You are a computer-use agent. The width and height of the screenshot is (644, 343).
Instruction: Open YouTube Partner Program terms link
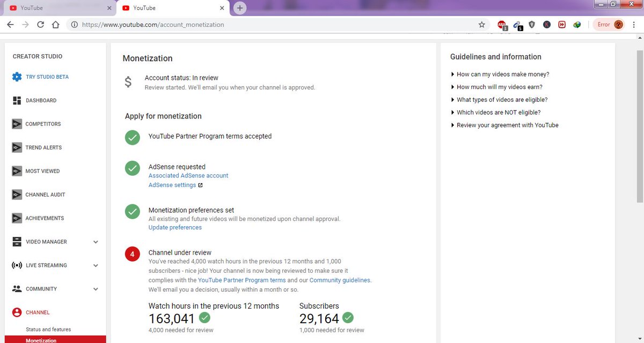(241, 280)
